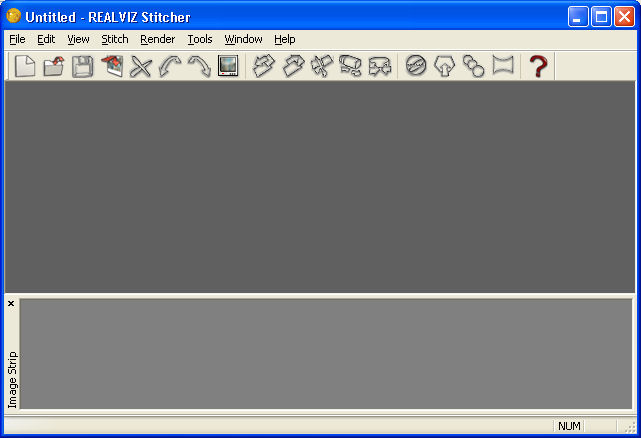641x438 pixels.
Task: Open a project with the folder icon
Action: (x=54, y=66)
